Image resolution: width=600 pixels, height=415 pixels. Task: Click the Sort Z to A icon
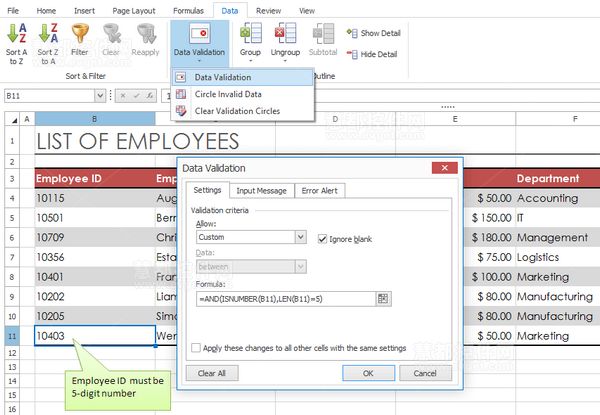coord(48,33)
